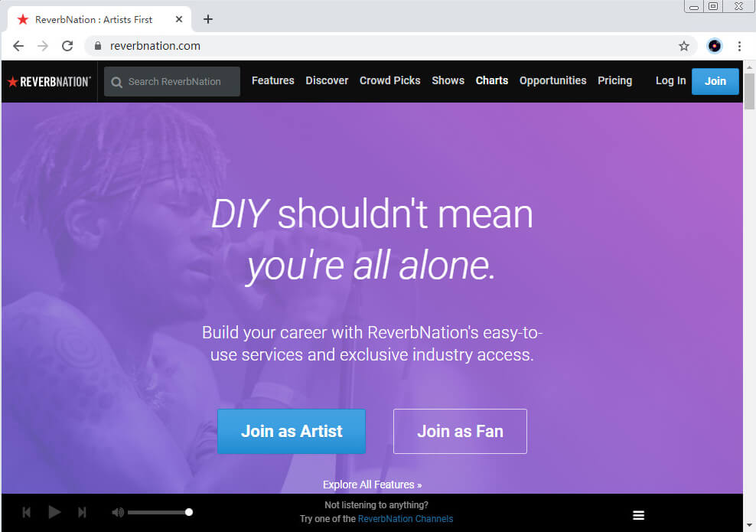Viewport: 756px width, 532px height.
Task: Open the player queue hamburger menu
Action: click(638, 515)
